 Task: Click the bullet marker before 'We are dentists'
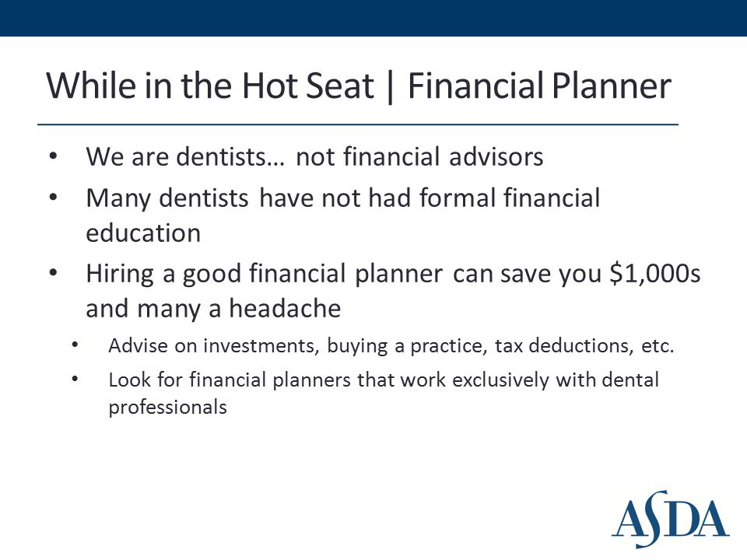pos(53,156)
